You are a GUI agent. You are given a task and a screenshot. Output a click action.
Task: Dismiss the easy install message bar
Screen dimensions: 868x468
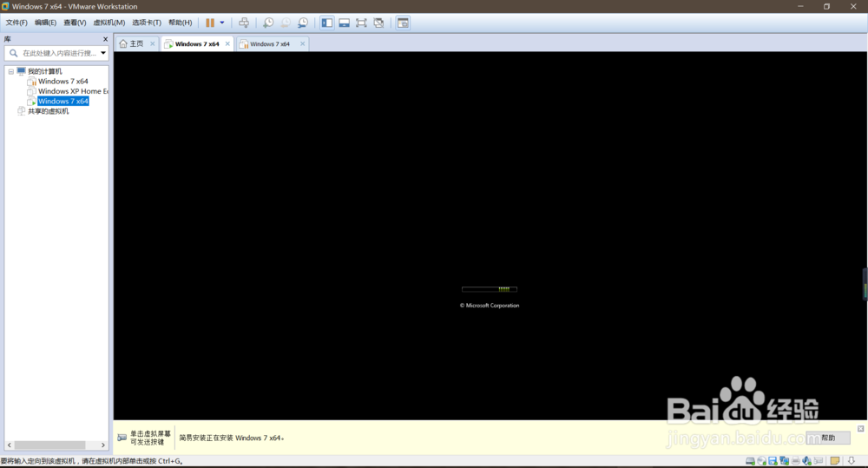click(x=861, y=429)
